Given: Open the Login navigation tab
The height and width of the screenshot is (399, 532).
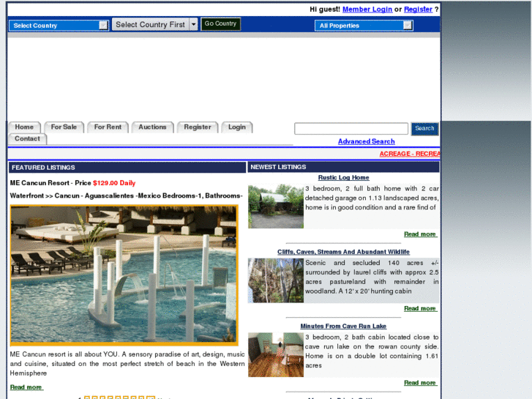Looking at the screenshot, I should pos(237,127).
